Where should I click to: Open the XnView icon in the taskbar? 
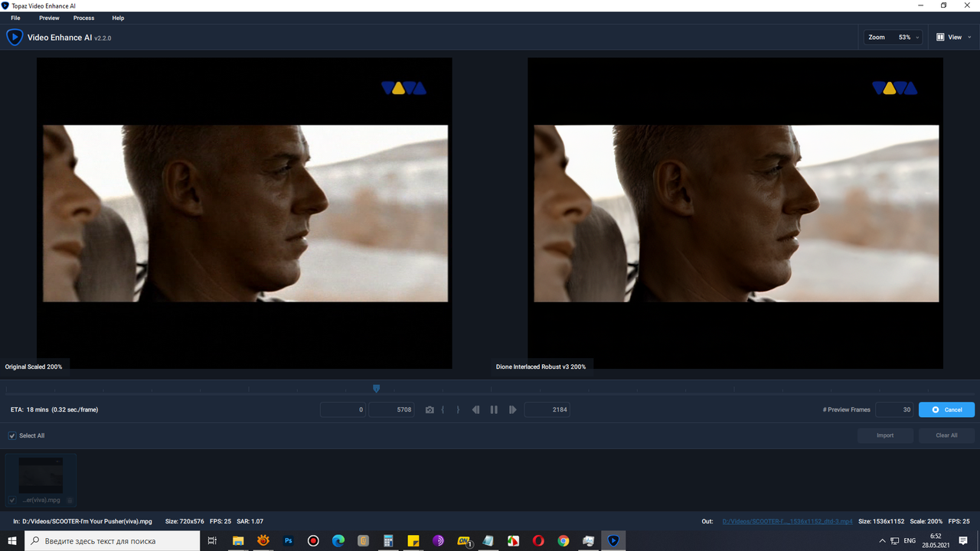[263, 541]
